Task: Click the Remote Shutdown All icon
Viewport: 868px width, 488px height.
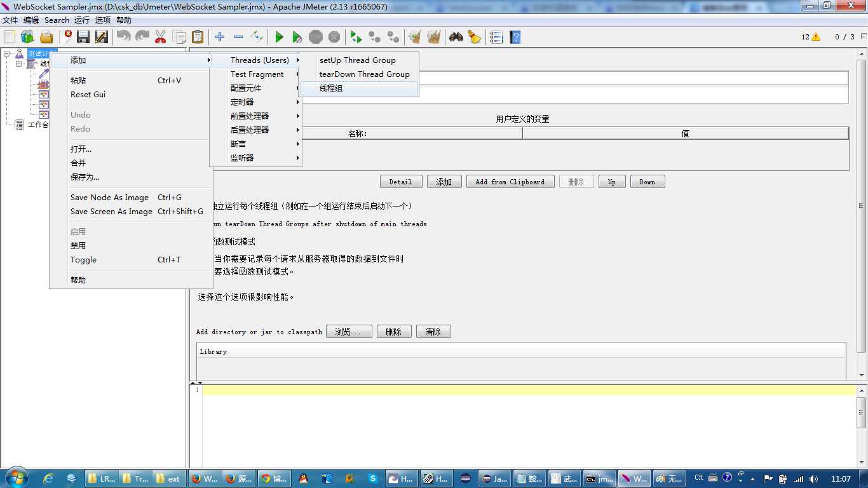Action: pyautogui.click(x=393, y=37)
